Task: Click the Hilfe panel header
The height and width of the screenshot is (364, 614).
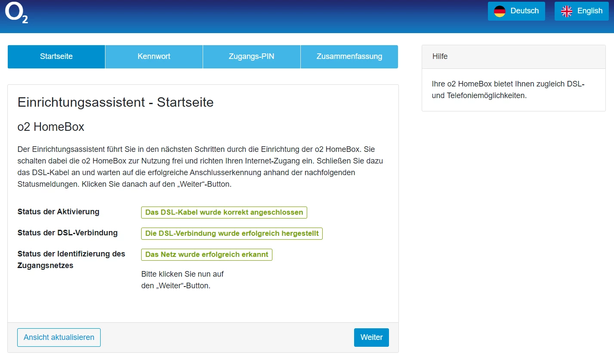Action: (514, 57)
